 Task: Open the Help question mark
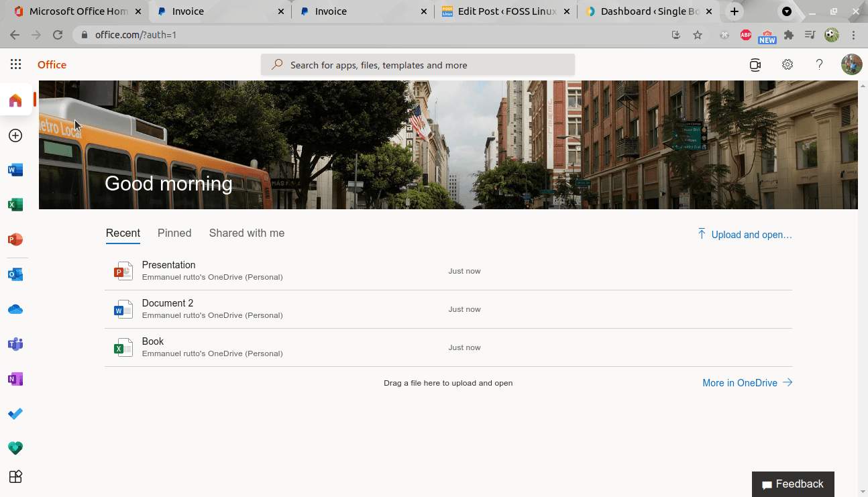click(x=819, y=65)
